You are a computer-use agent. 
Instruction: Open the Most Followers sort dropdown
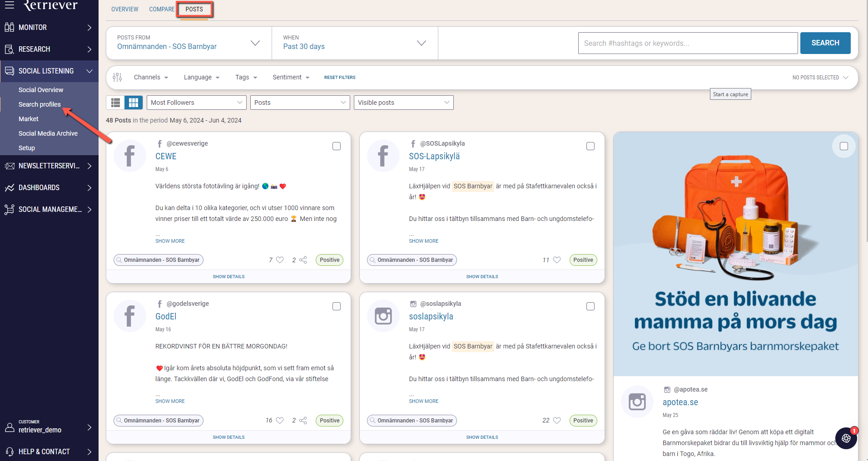coord(196,103)
